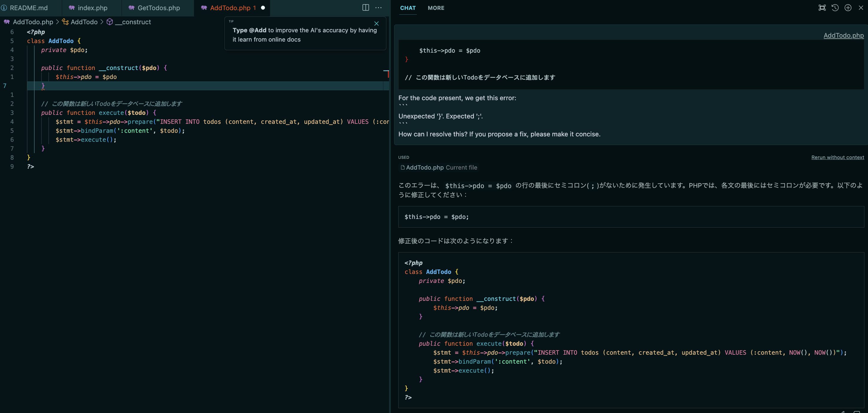Open the MORE tab

pos(436,8)
